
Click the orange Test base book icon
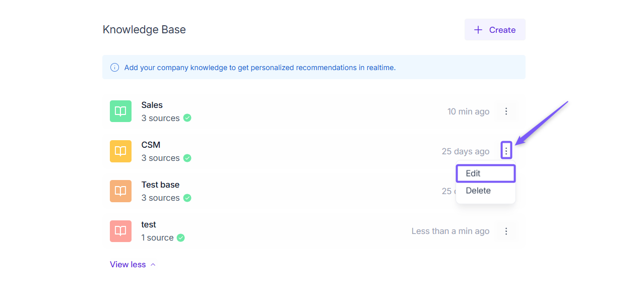pyautogui.click(x=120, y=191)
